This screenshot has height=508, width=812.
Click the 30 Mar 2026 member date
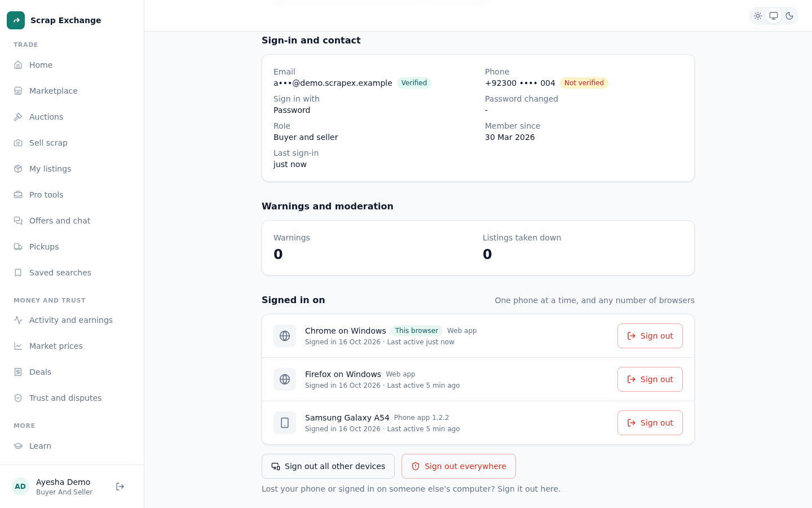pos(510,137)
